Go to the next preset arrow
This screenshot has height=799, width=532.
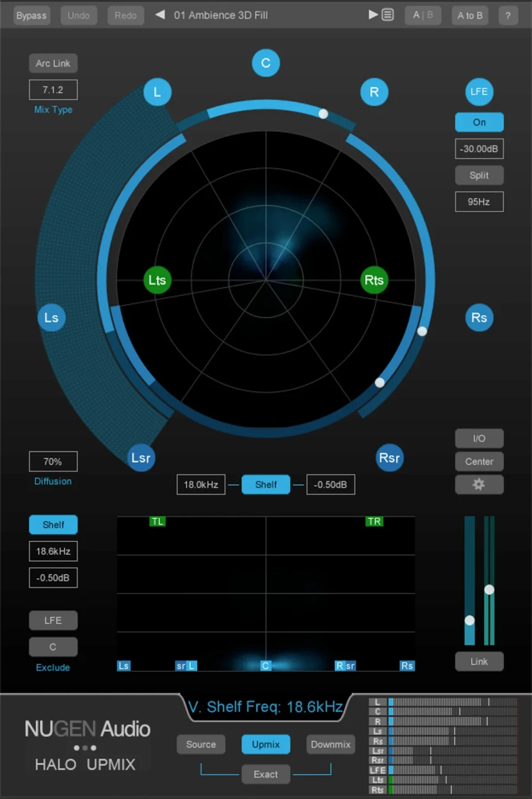point(373,15)
